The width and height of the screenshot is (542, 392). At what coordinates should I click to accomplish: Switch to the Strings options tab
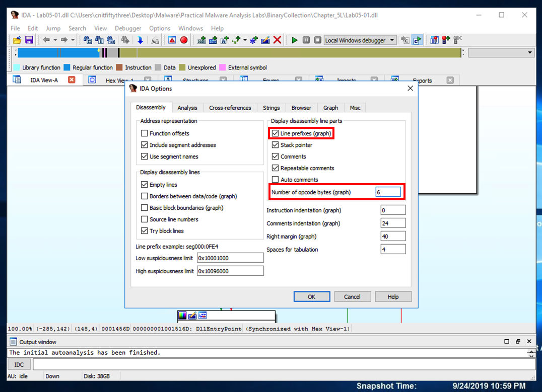pyautogui.click(x=272, y=108)
